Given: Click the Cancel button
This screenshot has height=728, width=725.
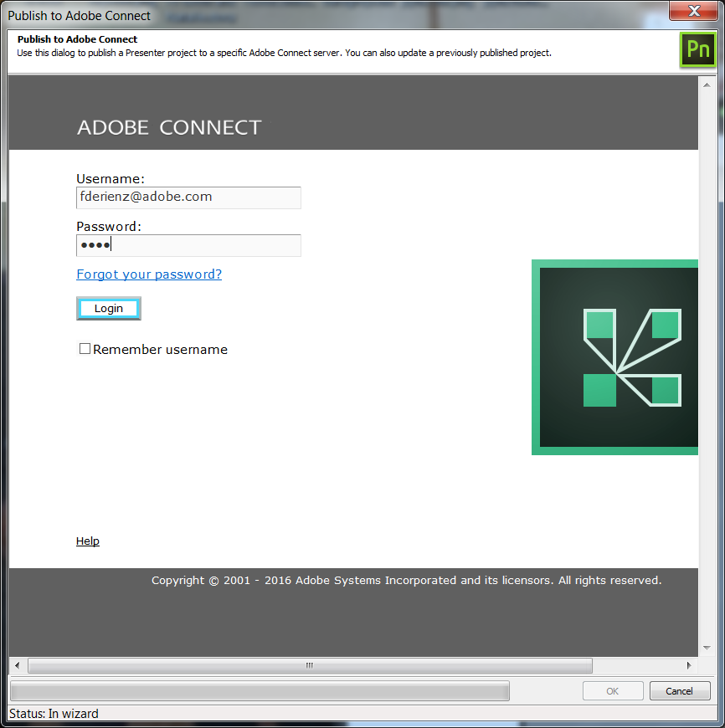Looking at the screenshot, I should pyautogui.click(x=679, y=690).
